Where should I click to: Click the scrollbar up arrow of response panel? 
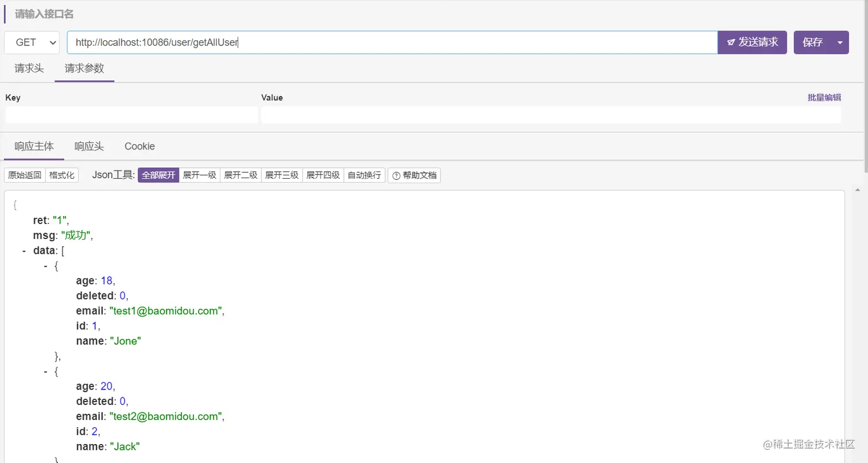pos(858,190)
